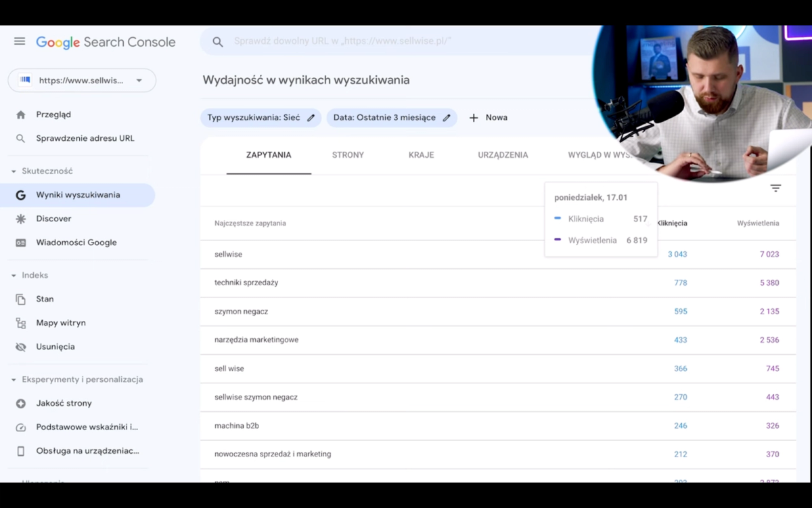Switch to the STRONY tab

coord(348,155)
